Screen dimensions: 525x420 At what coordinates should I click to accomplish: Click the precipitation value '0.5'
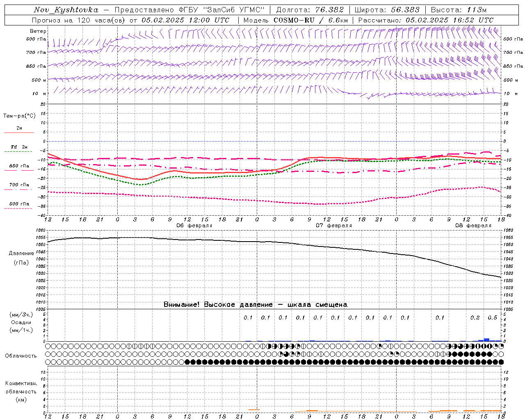pos(492,317)
